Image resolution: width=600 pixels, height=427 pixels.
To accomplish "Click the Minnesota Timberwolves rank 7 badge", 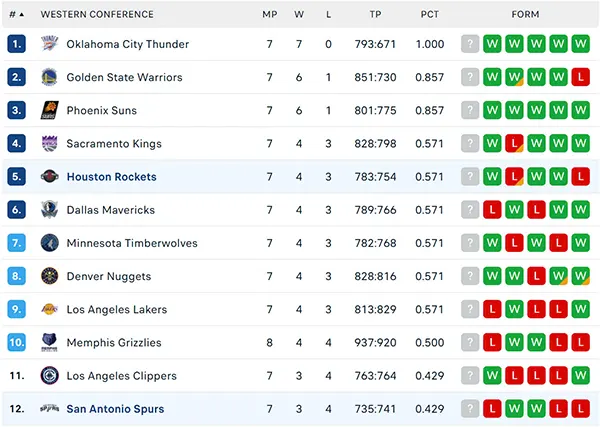I will click(x=16, y=243).
